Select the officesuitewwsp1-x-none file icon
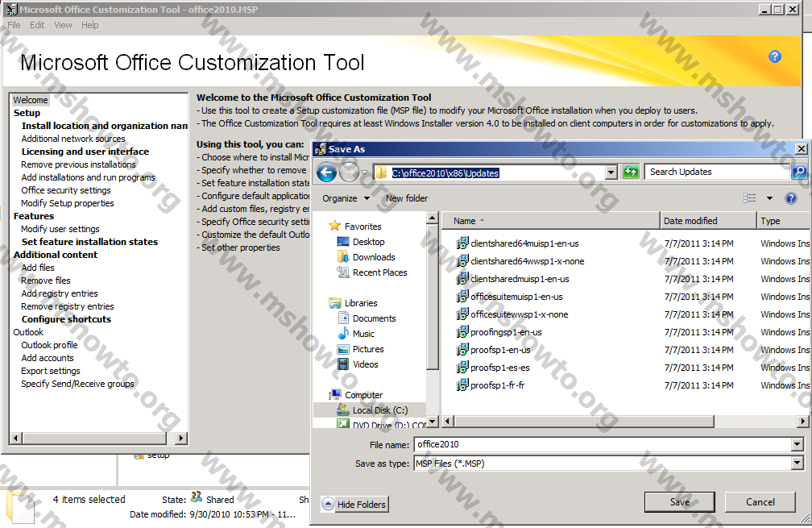Image resolution: width=812 pixels, height=528 pixels. pyautogui.click(x=462, y=314)
